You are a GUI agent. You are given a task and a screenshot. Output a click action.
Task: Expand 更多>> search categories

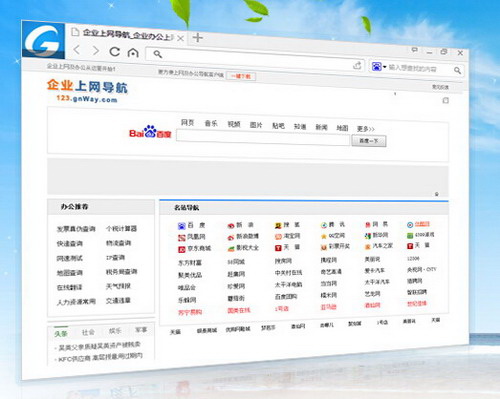pos(366,129)
